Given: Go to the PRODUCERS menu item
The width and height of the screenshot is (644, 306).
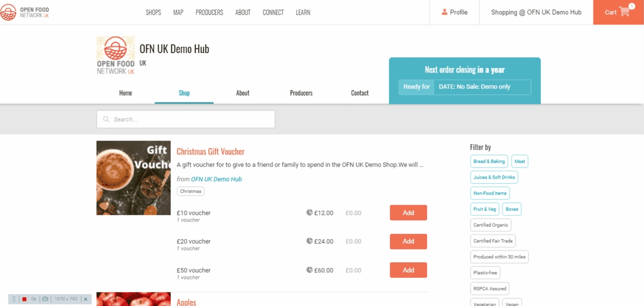Looking at the screenshot, I should coord(209,12).
